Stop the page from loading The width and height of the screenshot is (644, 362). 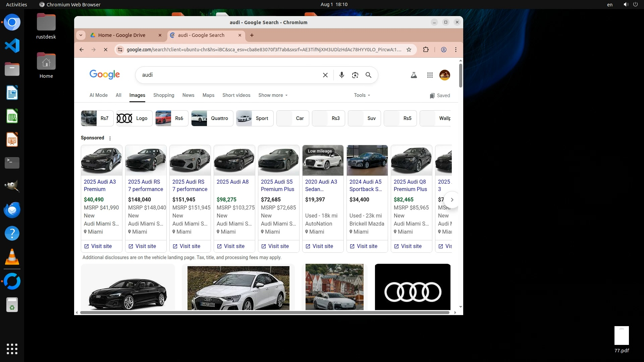105,50
